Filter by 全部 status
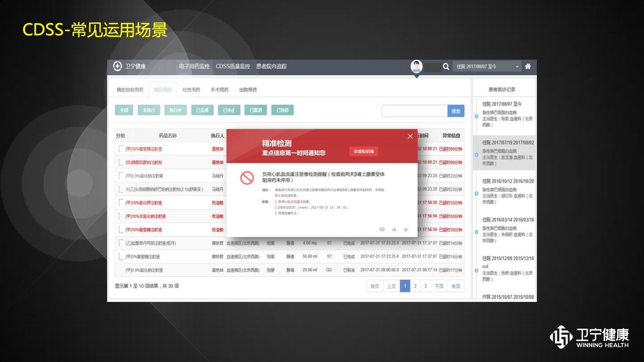The width and height of the screenshot is (644, 362). (x=124, y=110)
